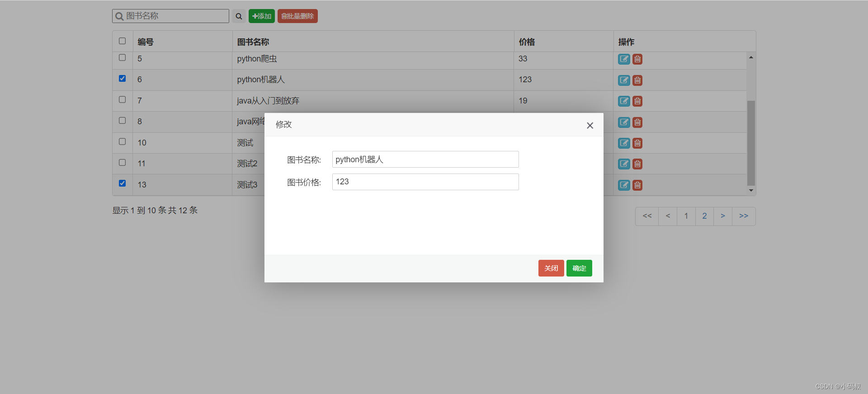
Task: Click edit icon for row 8
Action: point(624,122)
